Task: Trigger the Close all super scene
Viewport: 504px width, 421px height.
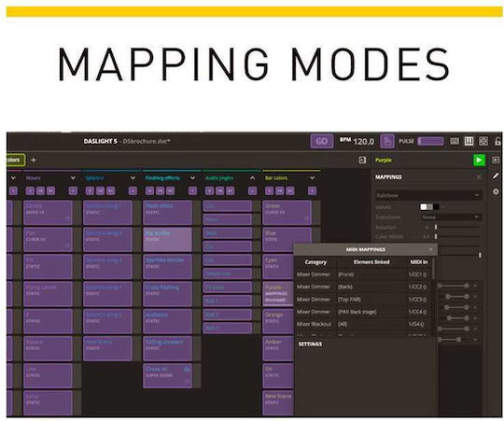Action: point(167,375)
